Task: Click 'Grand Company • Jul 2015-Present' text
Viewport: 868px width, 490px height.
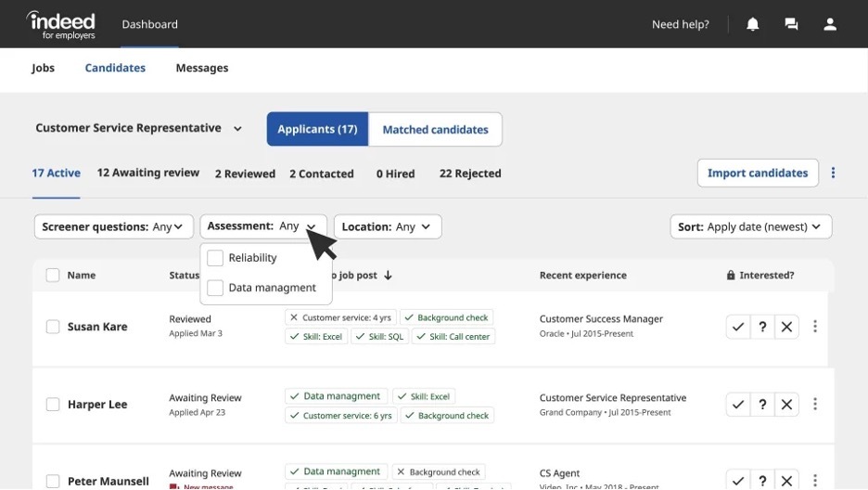Action: tap(605, 412)
